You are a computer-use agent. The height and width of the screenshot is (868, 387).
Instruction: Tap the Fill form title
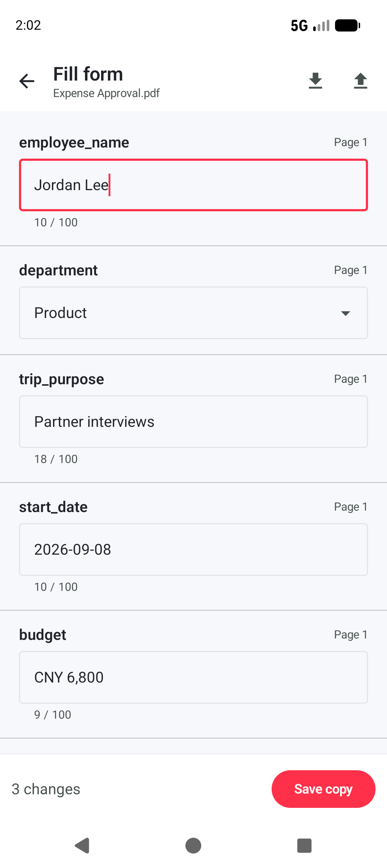[88, 74]
